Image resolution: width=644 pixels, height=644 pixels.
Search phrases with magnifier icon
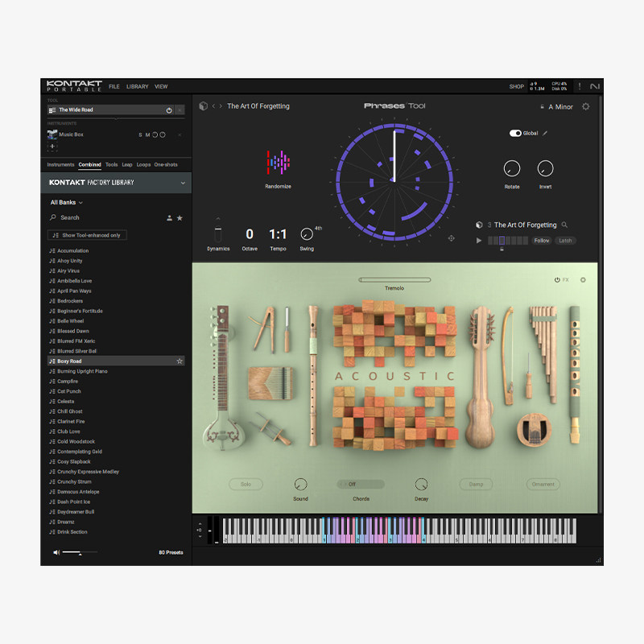pyautogui.click(x=564, y=225)
